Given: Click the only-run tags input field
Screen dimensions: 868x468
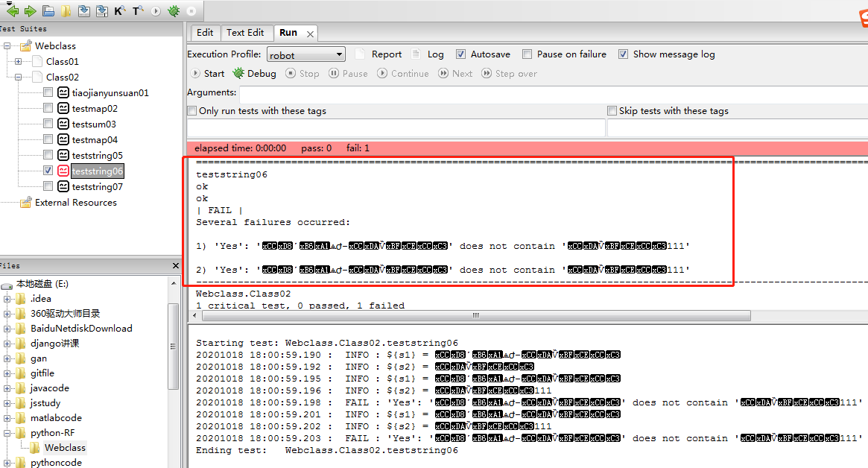Looking at the screenshot, I should pos(396,128).
